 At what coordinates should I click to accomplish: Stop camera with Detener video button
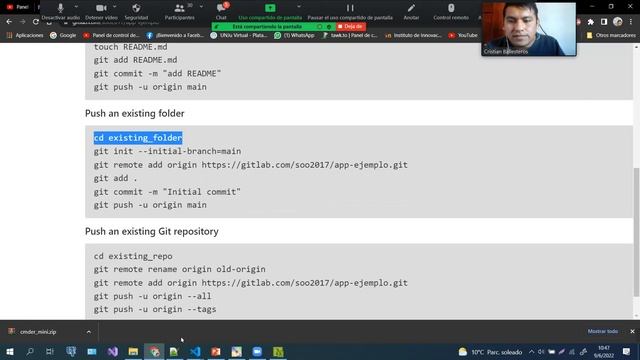click(101, 11)
